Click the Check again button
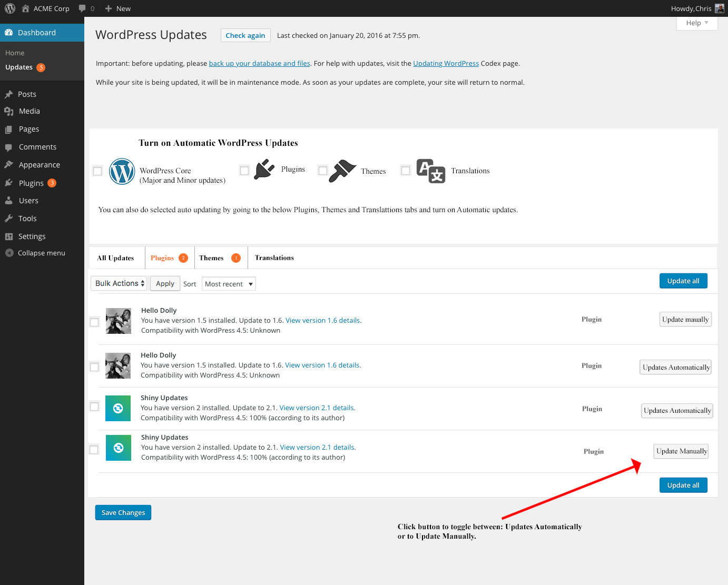Screen dimensions: 728x585 point(245,35)
